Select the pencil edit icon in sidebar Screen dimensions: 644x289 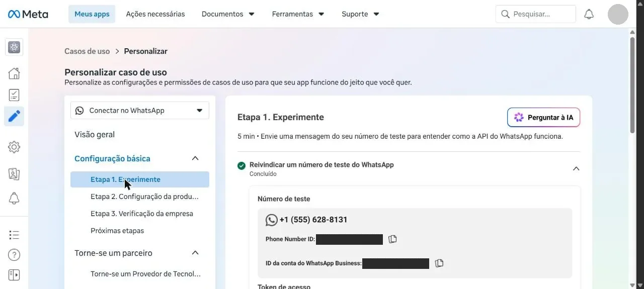14,116
